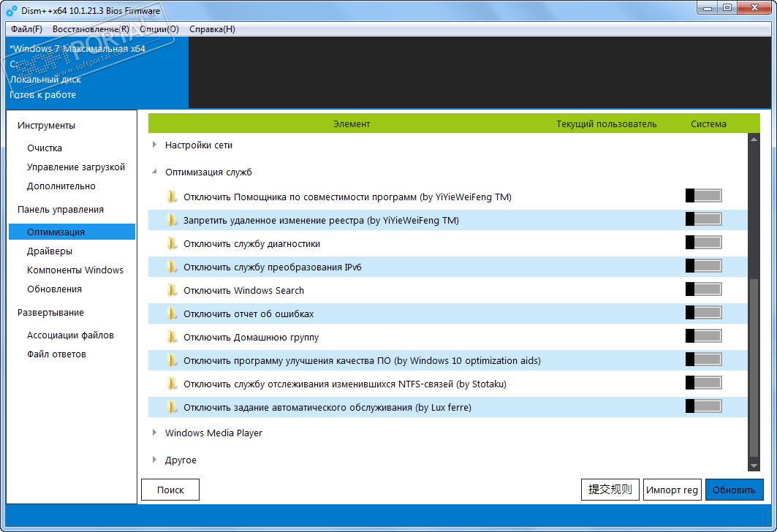Collapse the 'Оптимизация служб' group arrow
This screenshot has width=777, height=532.
155,172
